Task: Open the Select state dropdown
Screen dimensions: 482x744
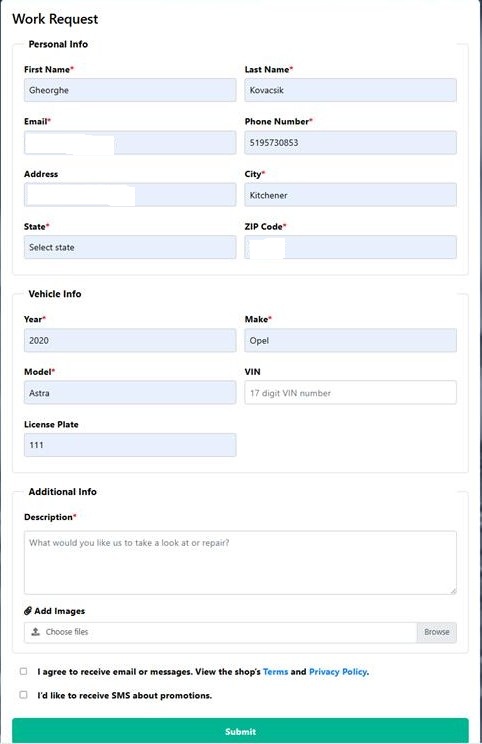Action: click(x=130, y=247)
